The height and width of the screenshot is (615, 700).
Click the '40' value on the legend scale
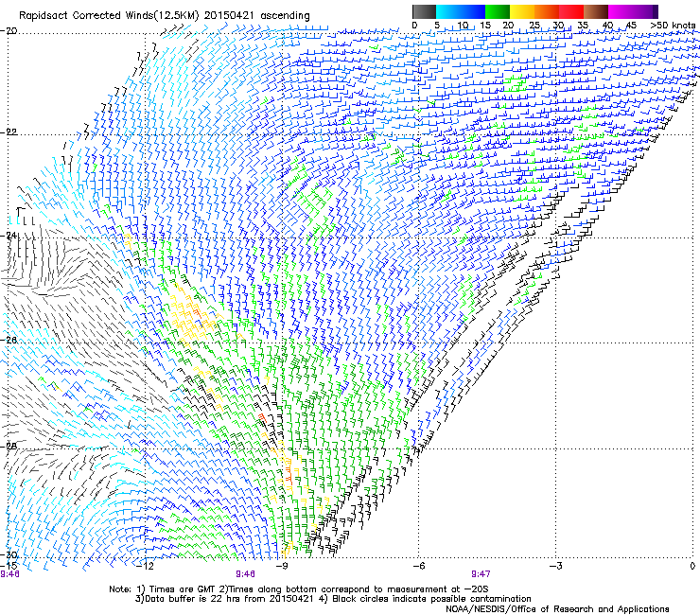pyautogui.click(x=607, y=26)
